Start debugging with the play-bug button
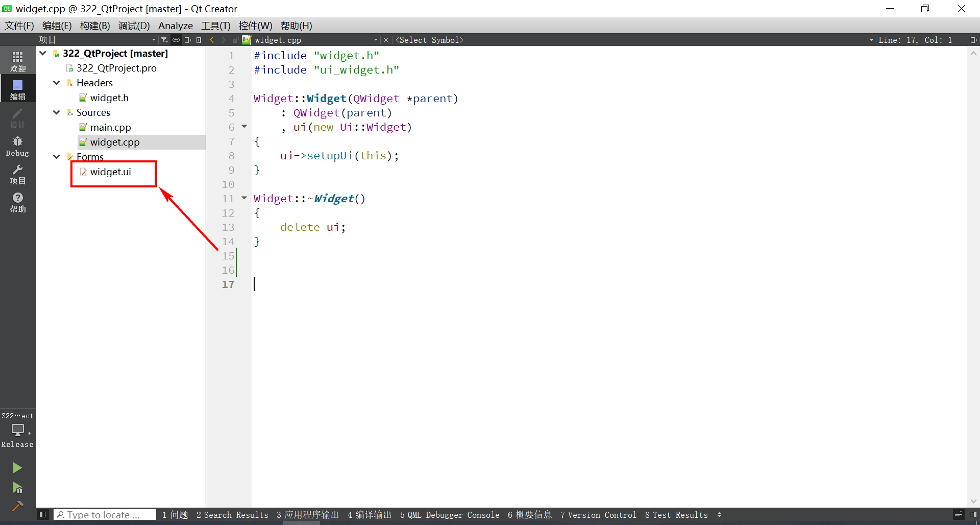Screen dimensions: 980x525 pyautogui.click(x=17, y=488)
